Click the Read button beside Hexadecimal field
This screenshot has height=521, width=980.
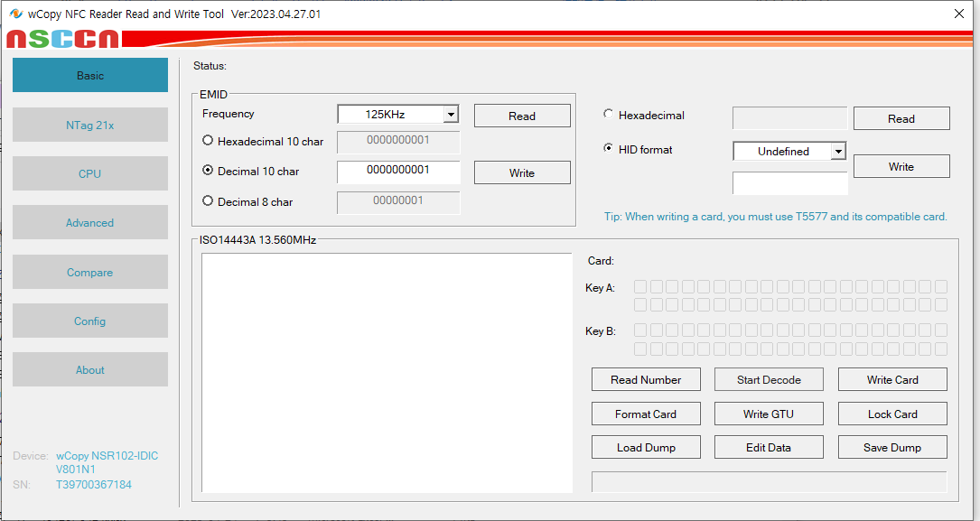pyautogui.click(x=901, y=118)
